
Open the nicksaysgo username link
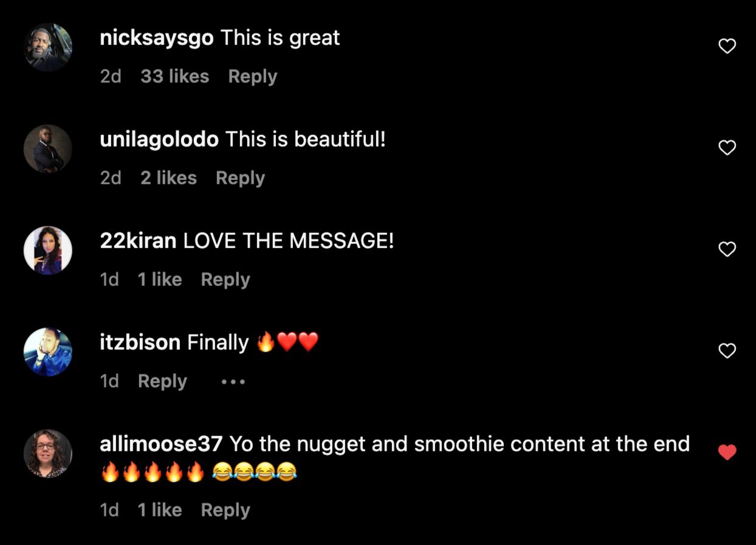click(x=157, y=38)
